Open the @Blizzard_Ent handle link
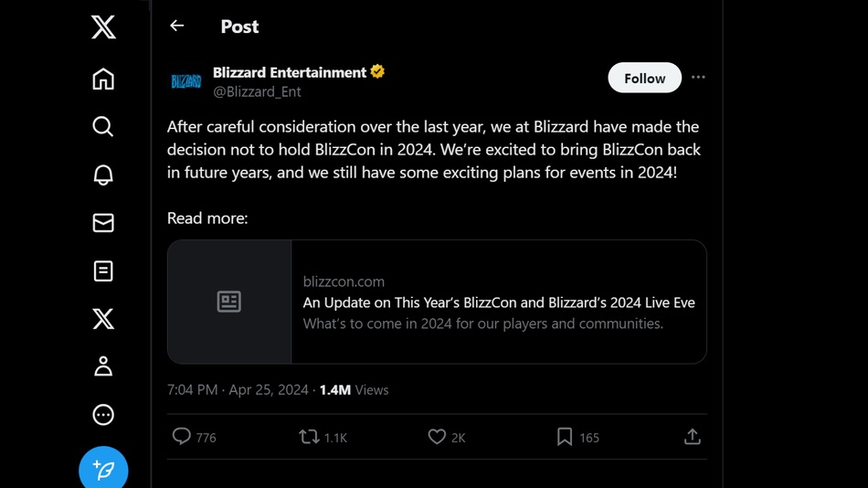The height and width of the screenshot is (488, 868). tap(257, 91)
